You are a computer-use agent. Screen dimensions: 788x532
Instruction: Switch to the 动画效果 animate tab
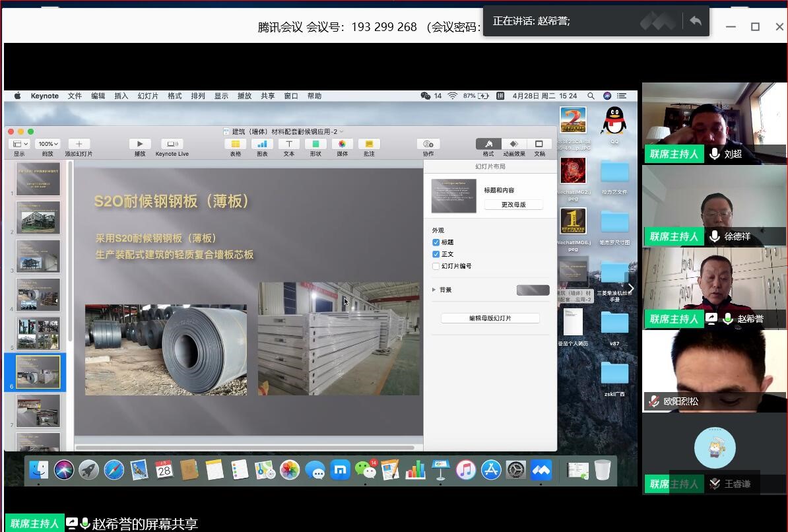pos(513,144)
